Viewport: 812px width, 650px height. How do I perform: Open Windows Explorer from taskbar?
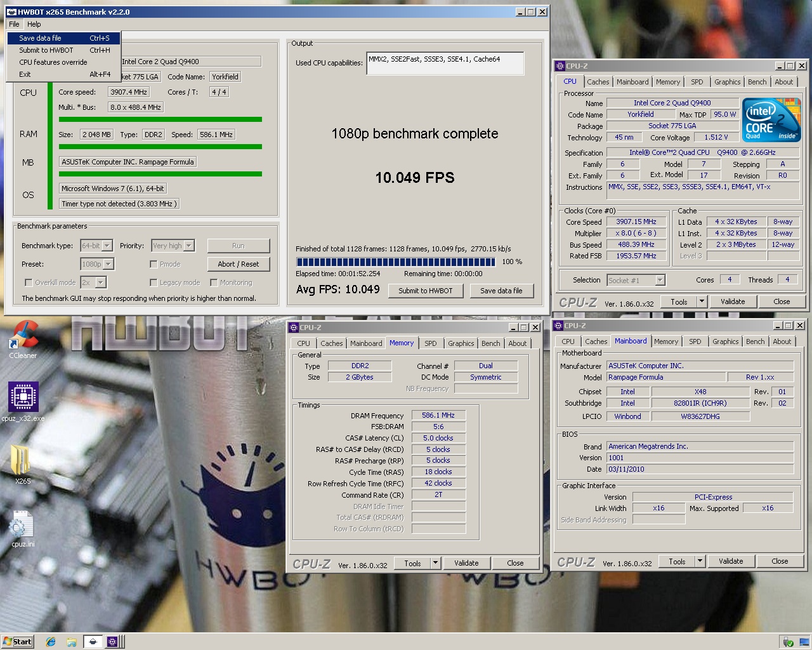click(x=72, y=642)
